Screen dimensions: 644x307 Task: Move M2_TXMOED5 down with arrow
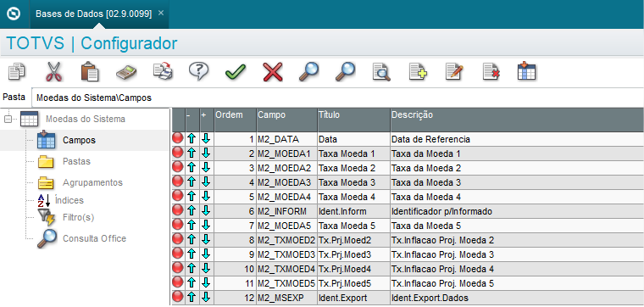[x=206, y=282]
